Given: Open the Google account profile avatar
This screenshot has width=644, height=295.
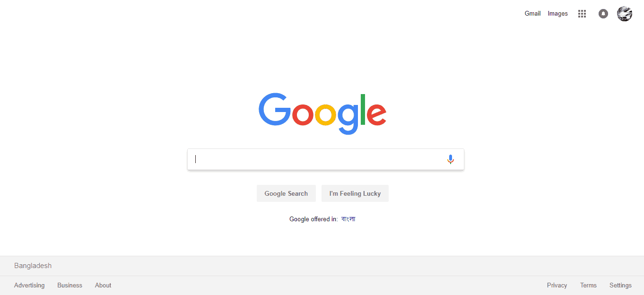Looking at the screenshot, I should pyautogui.click(x=625, y=14).
